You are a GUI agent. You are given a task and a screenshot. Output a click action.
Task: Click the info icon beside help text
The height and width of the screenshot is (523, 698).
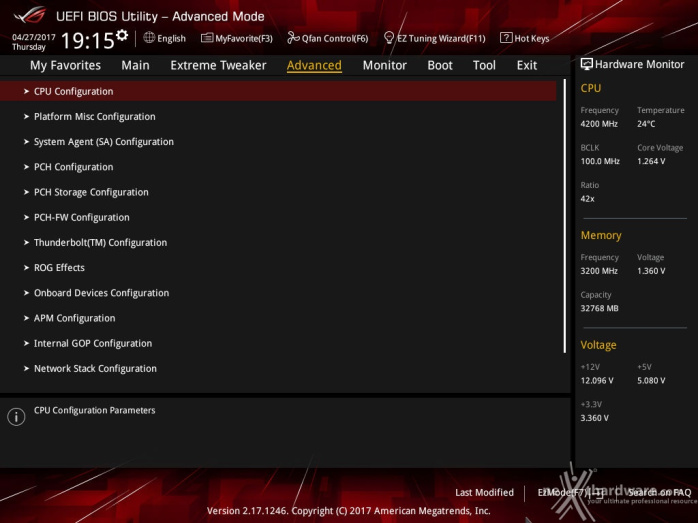coord(16,417)
